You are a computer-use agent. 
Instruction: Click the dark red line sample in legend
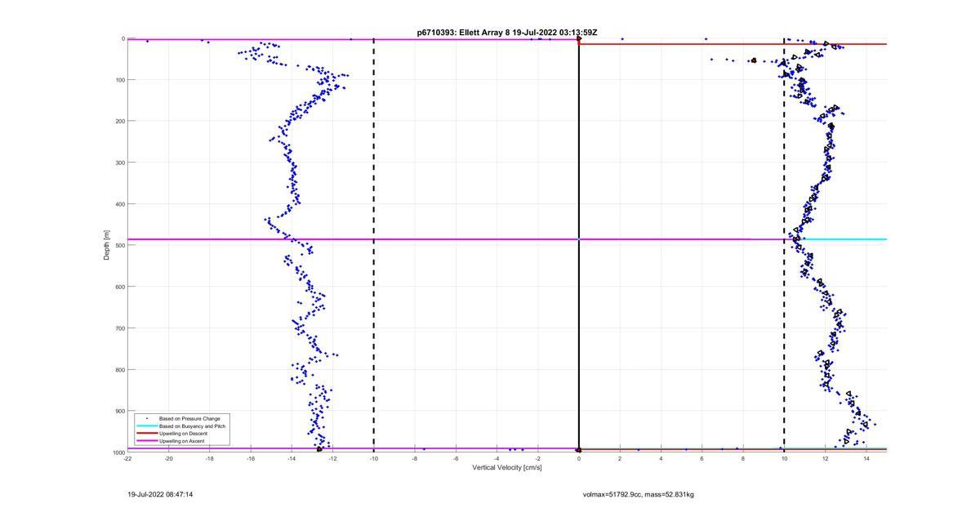pyautogui.click(x=146, y=434)
